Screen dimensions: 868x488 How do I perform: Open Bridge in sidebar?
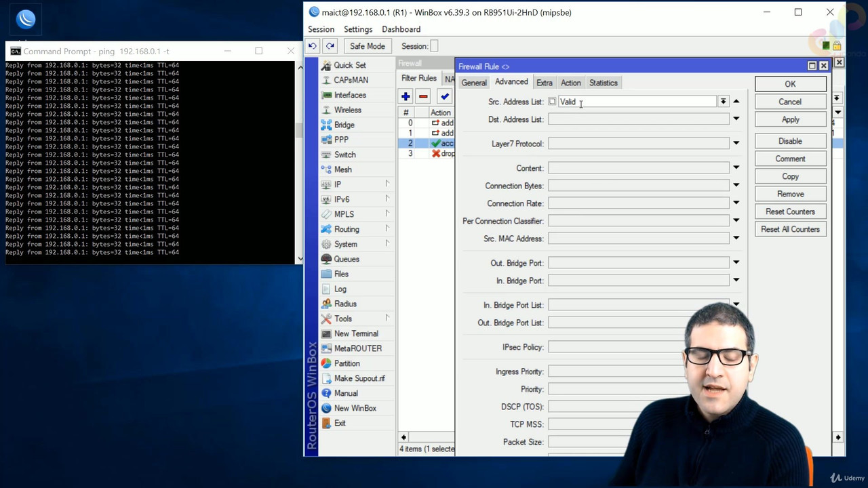[x=344, y=125]
